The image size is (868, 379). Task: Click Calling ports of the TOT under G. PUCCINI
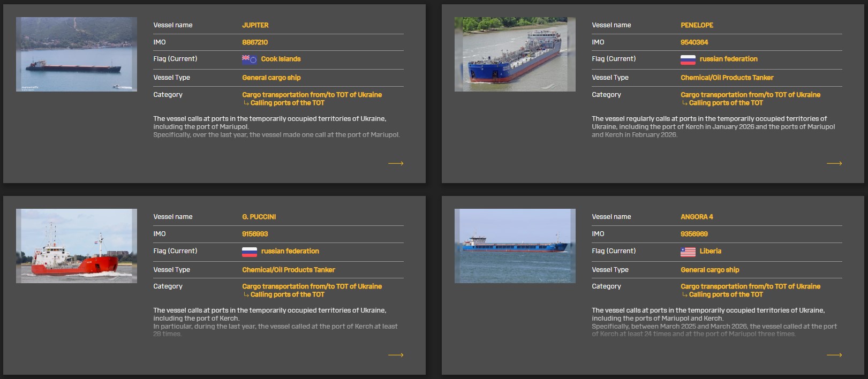point(287,294)
